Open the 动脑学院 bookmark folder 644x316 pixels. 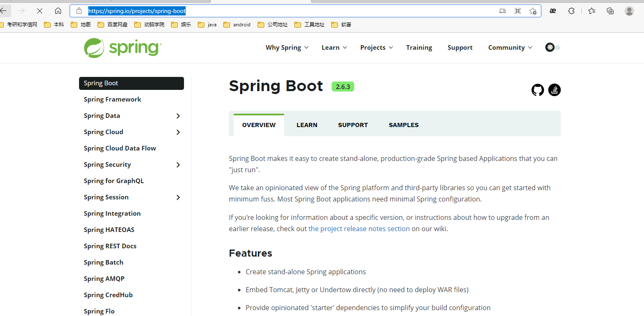149,25
